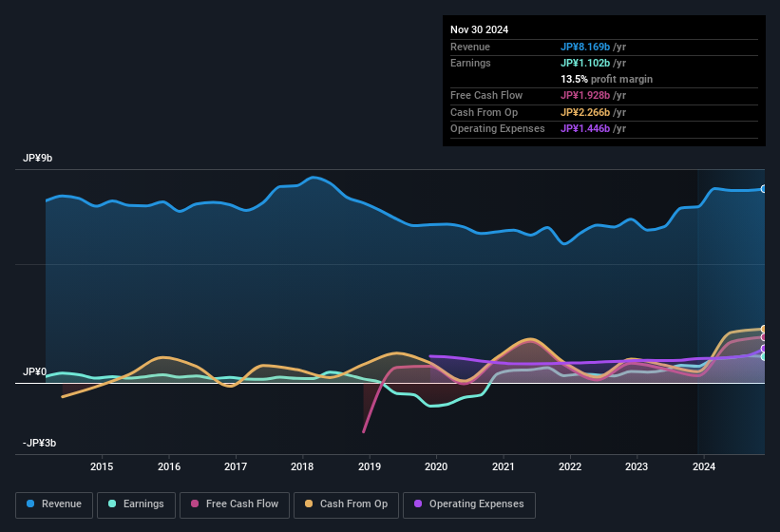This screenshot has height=532, width=780.
Task: Click the JP¥0 y-axis label
Action: point(35,371)
